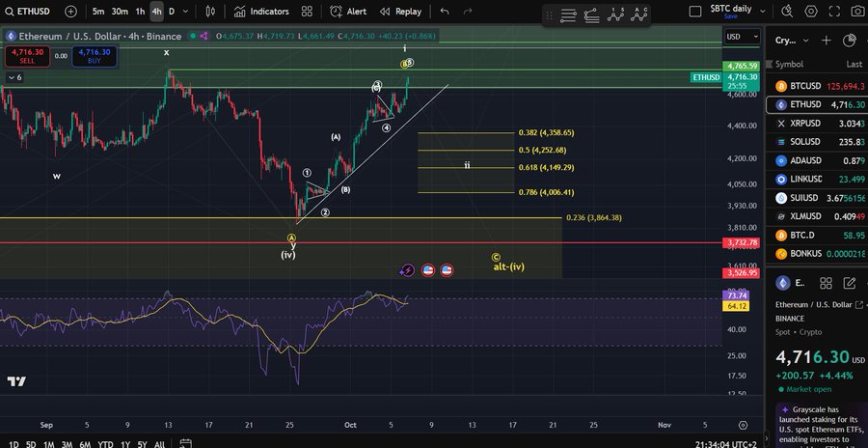Viewport: 868px width, 448px height.
Task: Switch to the D daily timeframe
Action: [172, 11]
